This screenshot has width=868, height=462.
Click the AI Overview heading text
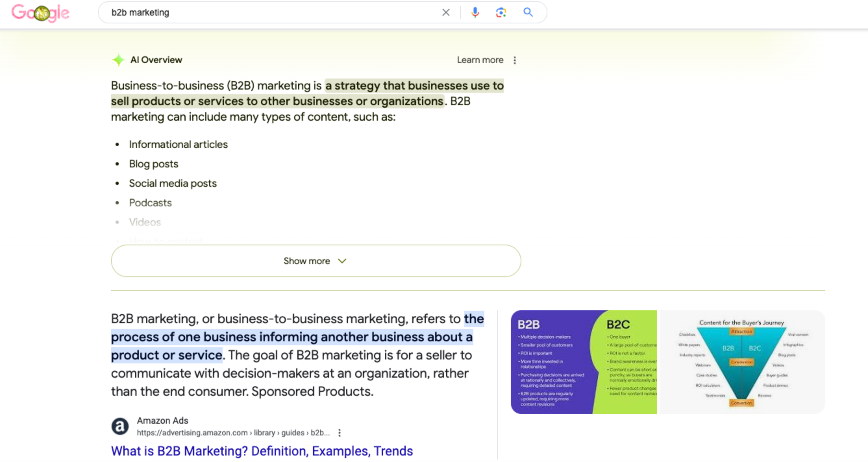point(156,60)
